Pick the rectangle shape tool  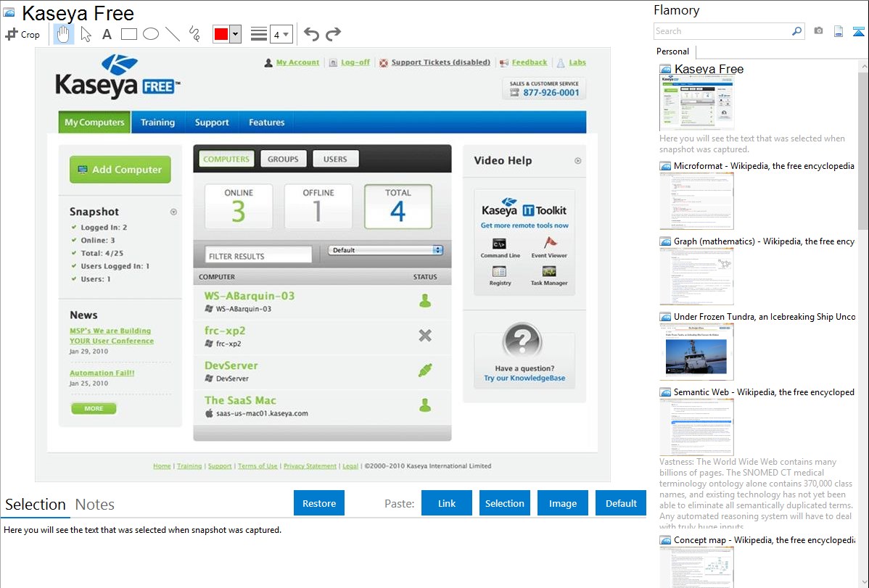coord(128,34)
